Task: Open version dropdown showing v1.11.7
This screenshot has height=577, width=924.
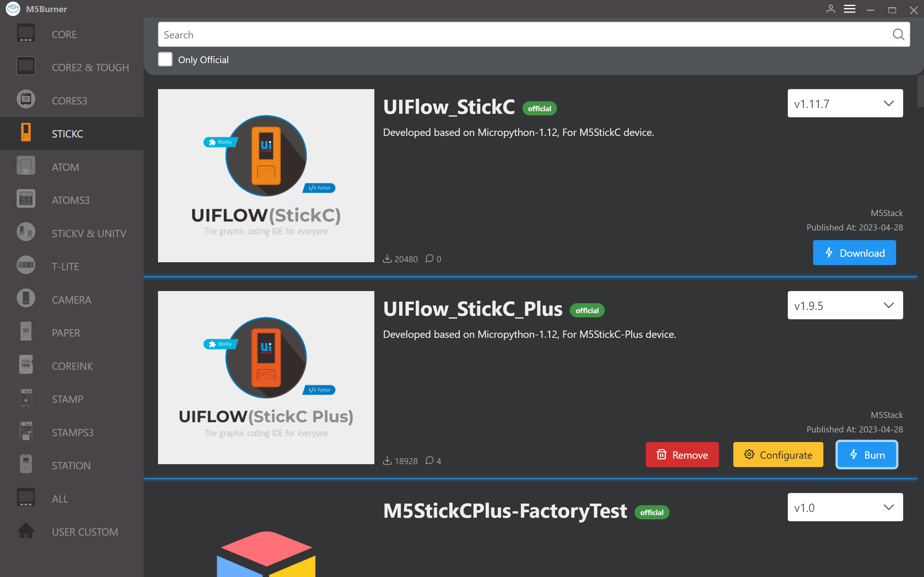Action: [845, 104]
